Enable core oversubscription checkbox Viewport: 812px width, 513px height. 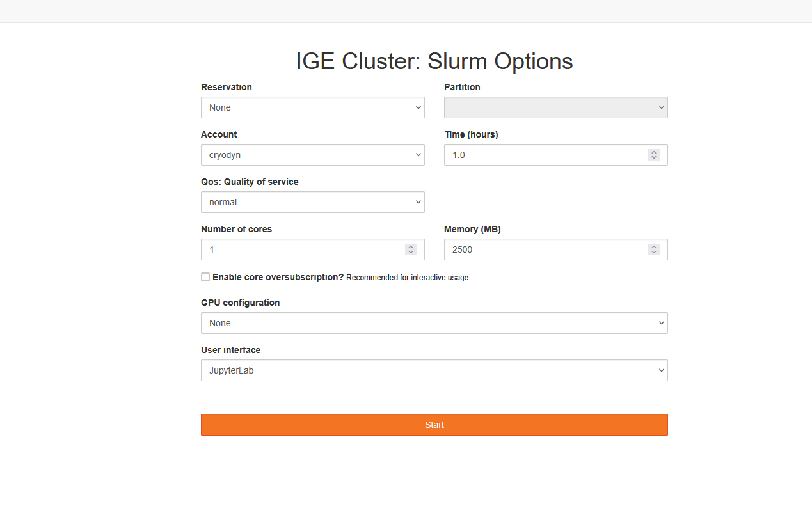click(205, 277)
